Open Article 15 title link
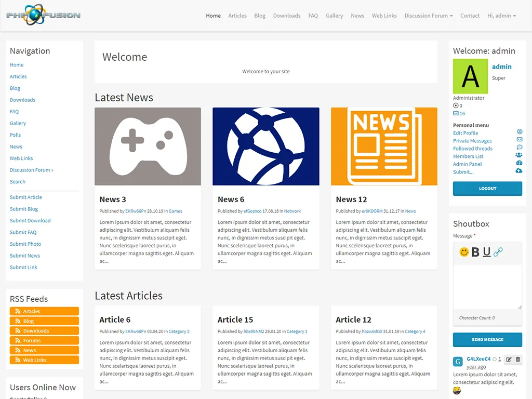The width and height of the screenshot is (532, 399). point(235,320)
